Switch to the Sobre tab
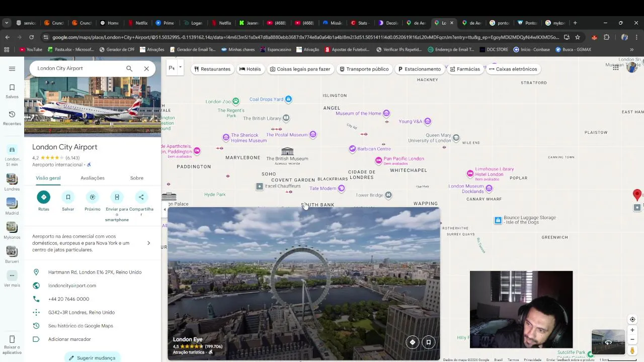This screenshot has height=362, width=644. 137,178
